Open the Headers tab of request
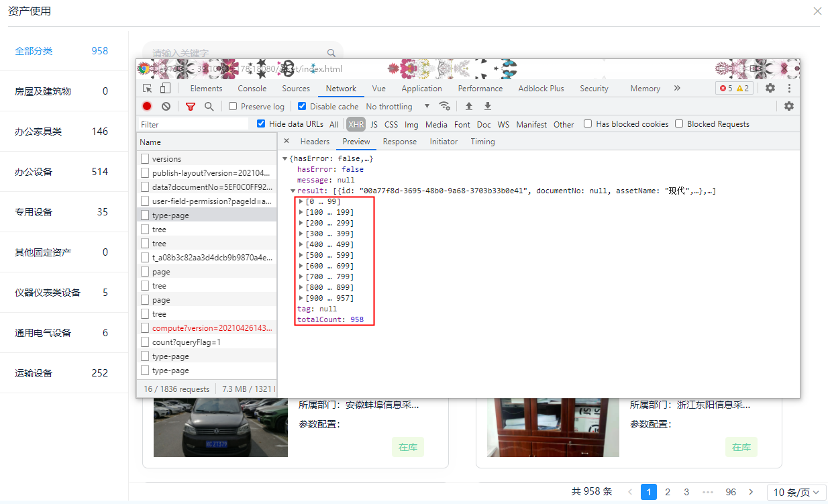This screenshot has width=828, height=504. (315, 141)
